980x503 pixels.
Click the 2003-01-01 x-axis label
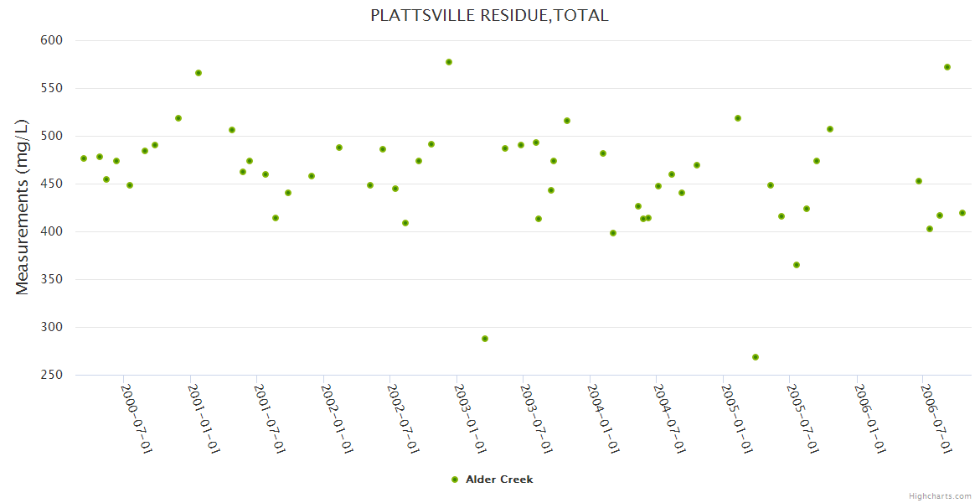[470, 419]
